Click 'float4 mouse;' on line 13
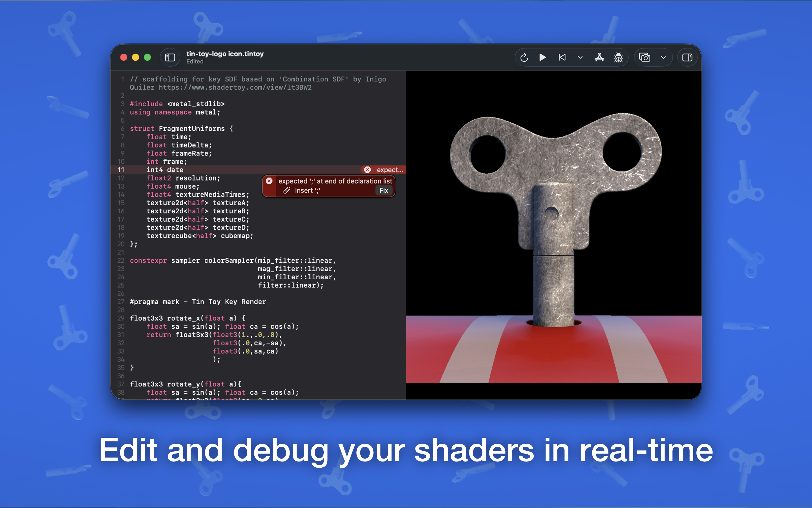The image size is (812, 508). 173,186
